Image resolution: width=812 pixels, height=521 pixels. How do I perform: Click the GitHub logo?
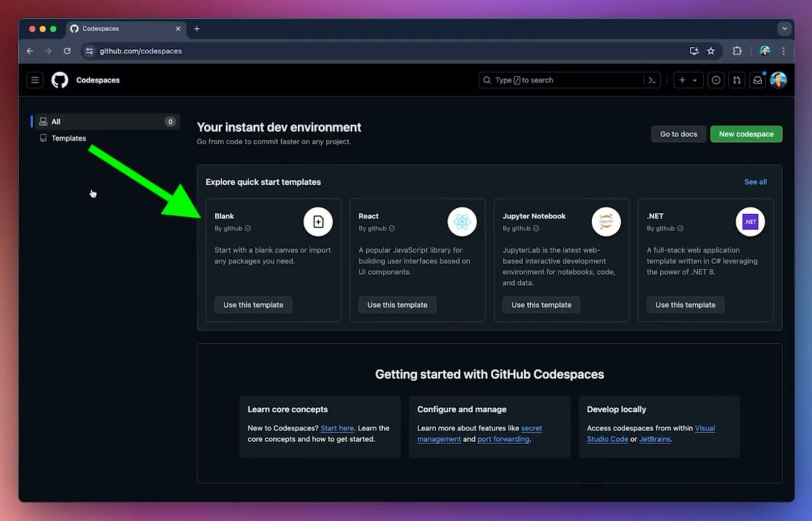(x=60, y=80)
